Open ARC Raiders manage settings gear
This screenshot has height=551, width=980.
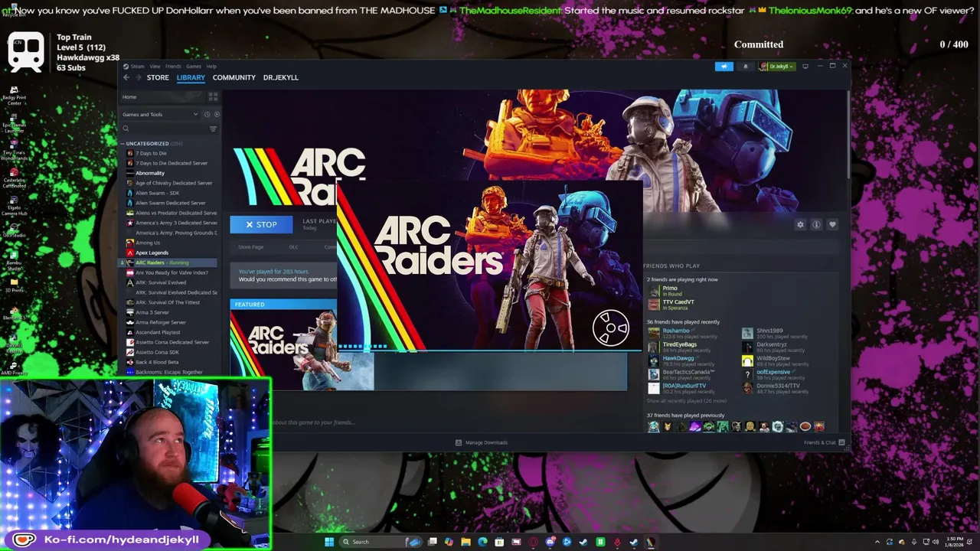[800, 224]
